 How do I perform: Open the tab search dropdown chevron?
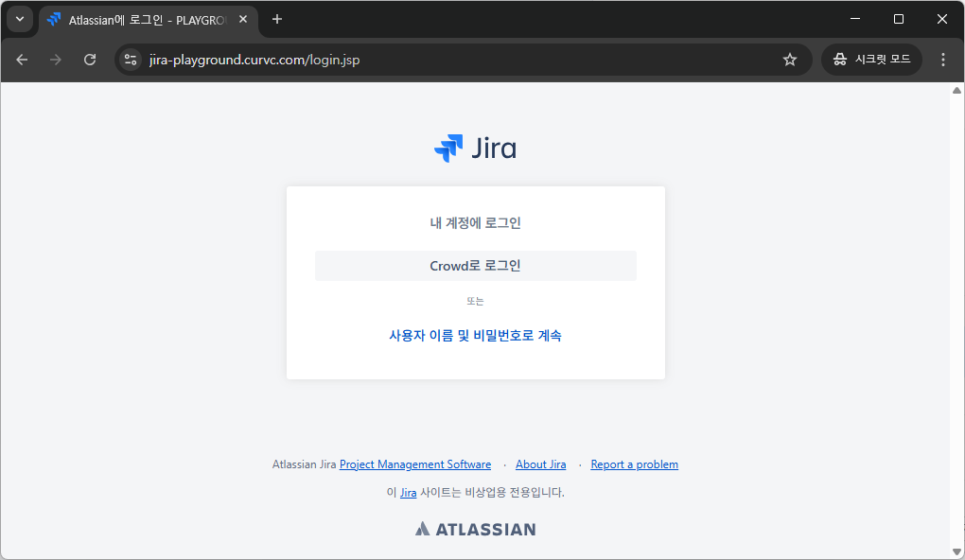[19, 19]
